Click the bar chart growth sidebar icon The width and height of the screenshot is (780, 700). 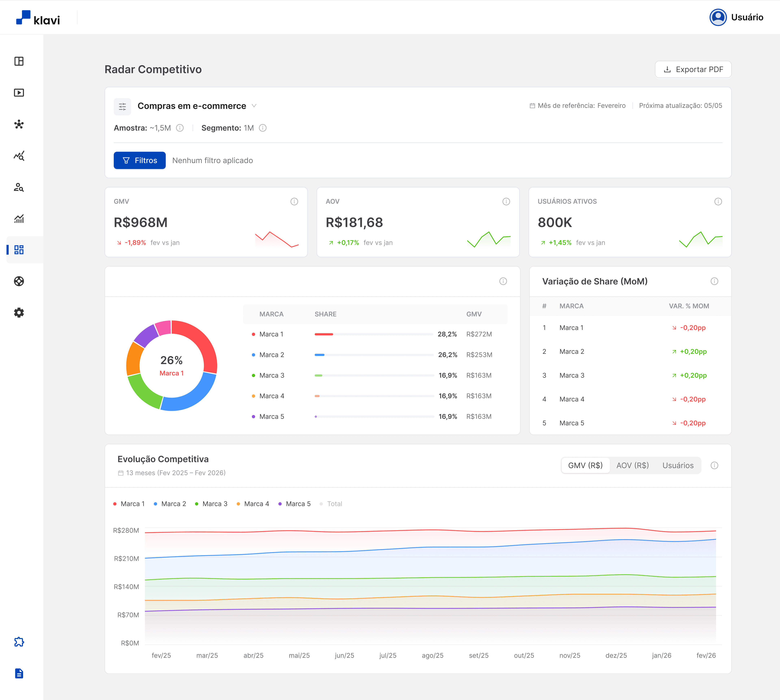click(19, 219)
